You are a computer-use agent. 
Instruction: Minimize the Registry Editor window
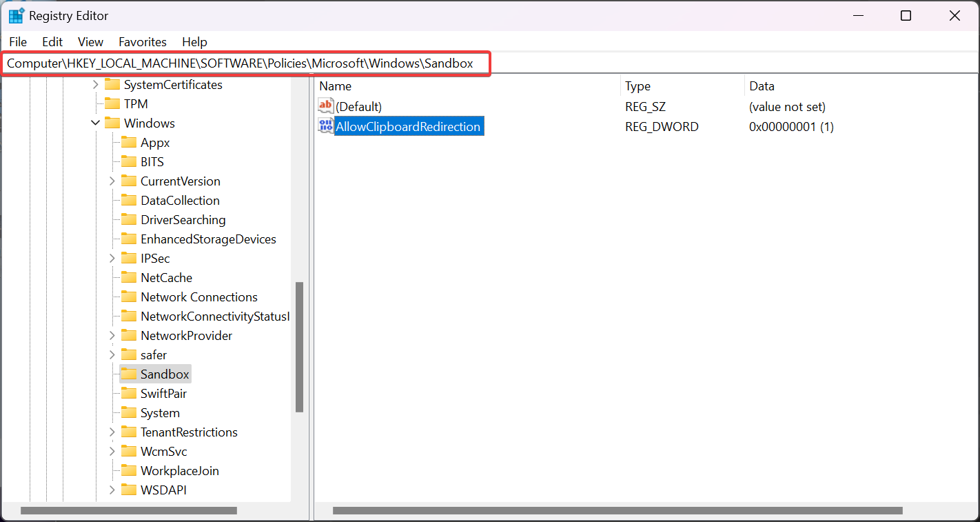click(858, 16)
